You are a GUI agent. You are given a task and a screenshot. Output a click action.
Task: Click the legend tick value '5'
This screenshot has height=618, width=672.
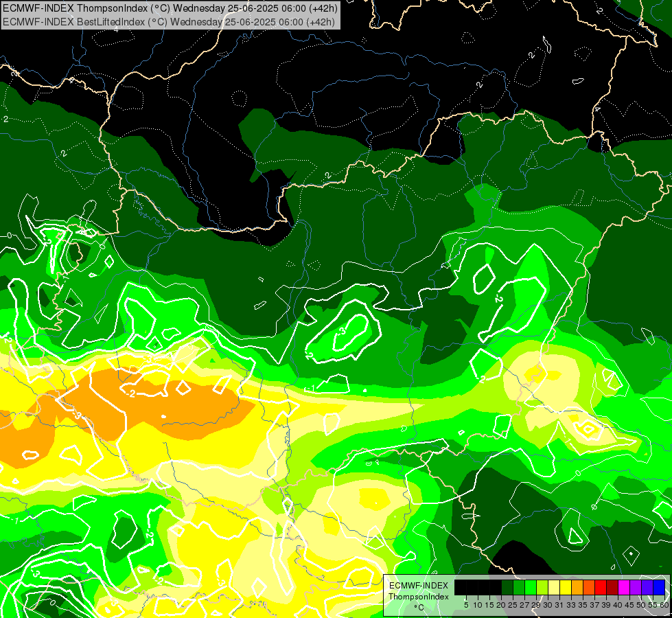[466, 605]
